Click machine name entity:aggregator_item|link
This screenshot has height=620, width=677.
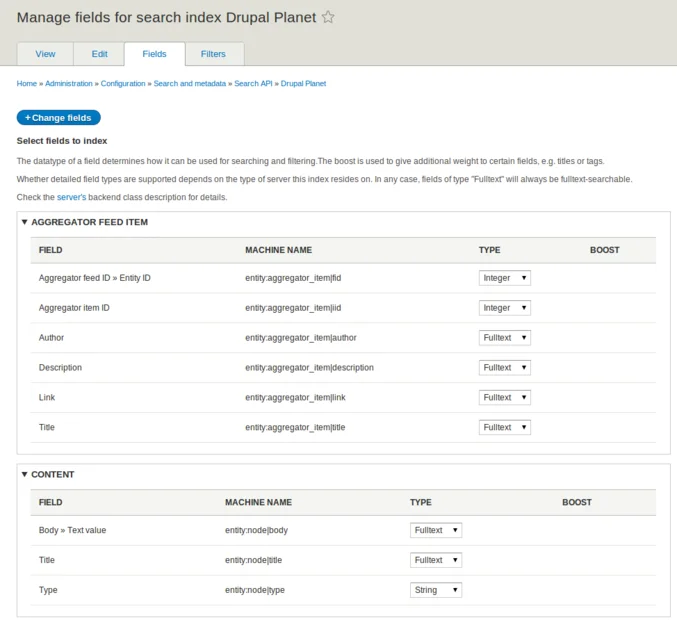tap(295, 397)
